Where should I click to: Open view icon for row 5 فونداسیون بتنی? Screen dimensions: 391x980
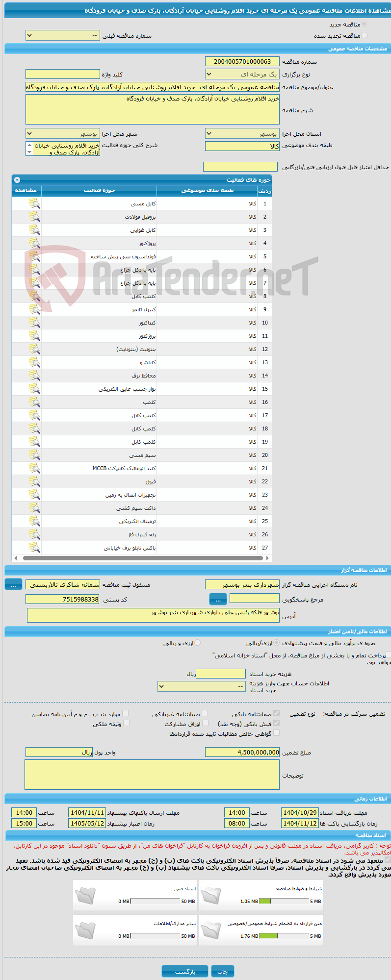coord(34,256)
